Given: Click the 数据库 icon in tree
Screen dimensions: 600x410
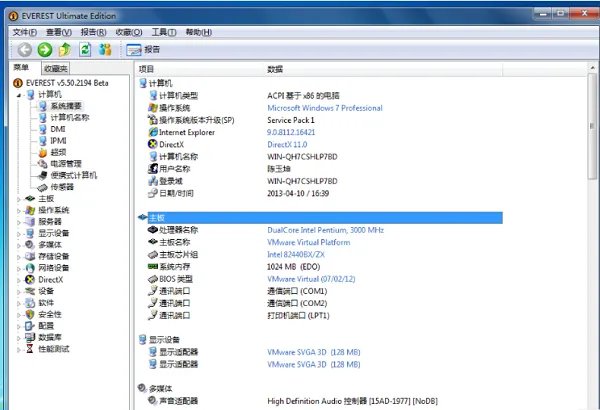Looking at the screenshot, I should pyautogui.click(x=30, y=337).
